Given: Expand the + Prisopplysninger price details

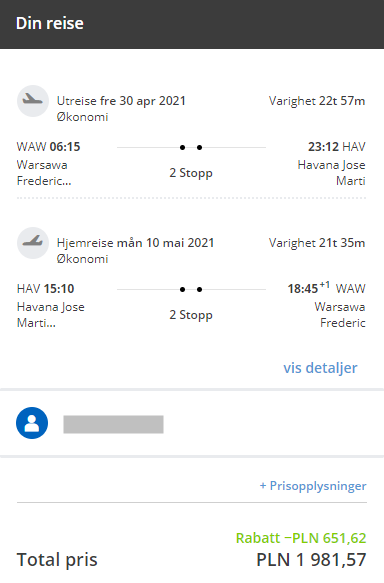Looking at the screenshot, I should click(x=313, y=486).
